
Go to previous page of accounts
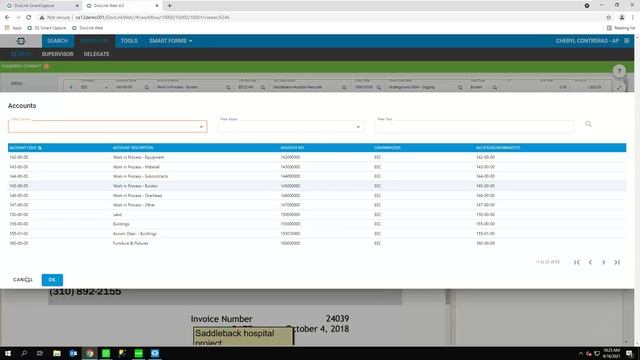(x=590, y=262)
